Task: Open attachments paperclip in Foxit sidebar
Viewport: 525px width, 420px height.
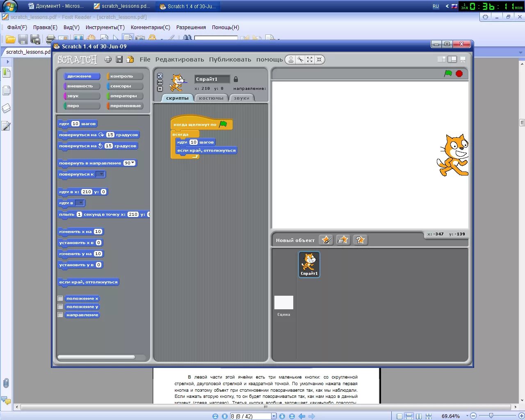Action: [6, 383]
